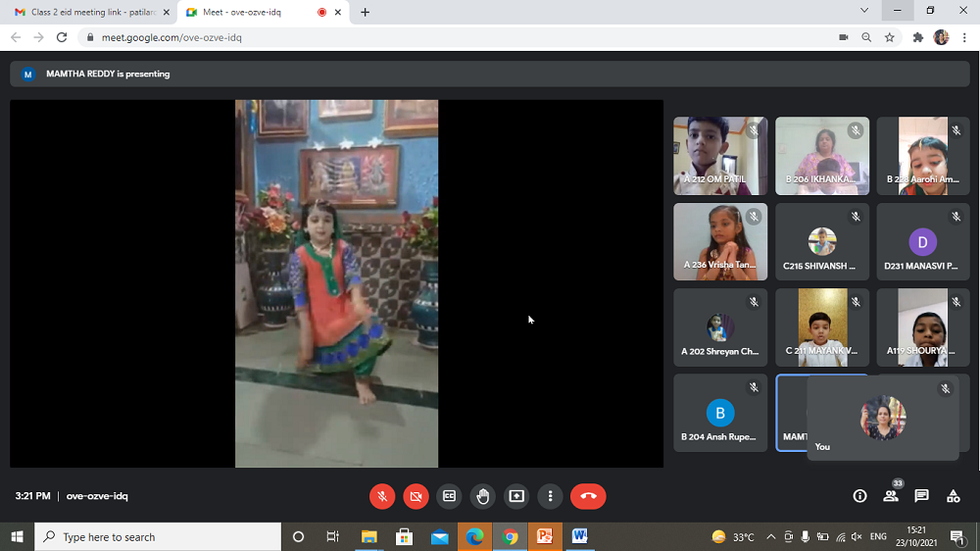Screen dimensions: 980x551
Task: Show the participants list panel
Action: [x=891, y=496]
